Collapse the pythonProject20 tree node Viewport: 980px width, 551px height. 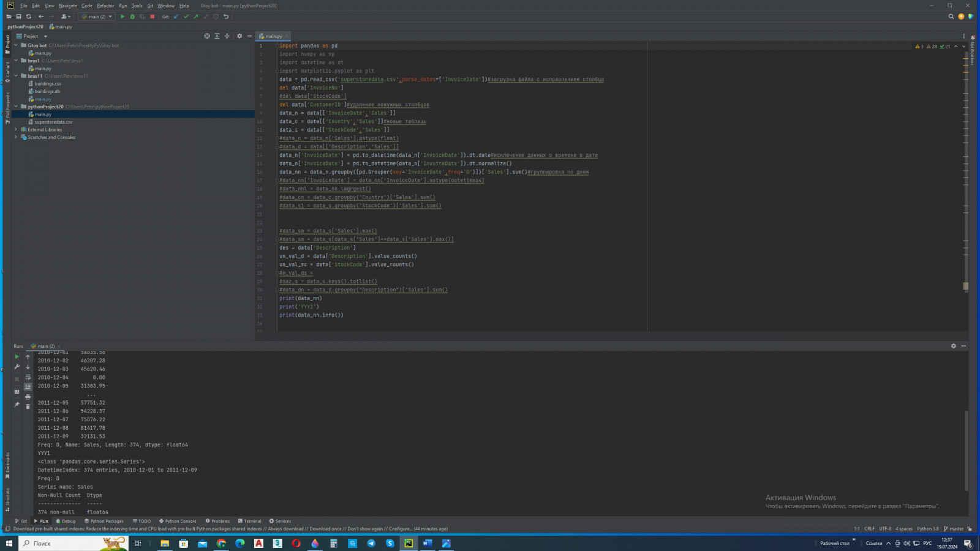pyautogui.click(x=16, y=107)
